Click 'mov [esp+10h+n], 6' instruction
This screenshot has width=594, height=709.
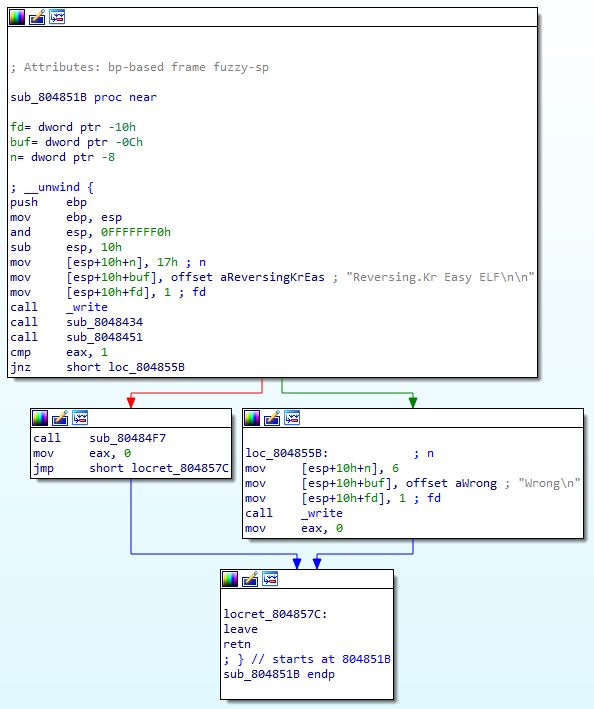322,468
